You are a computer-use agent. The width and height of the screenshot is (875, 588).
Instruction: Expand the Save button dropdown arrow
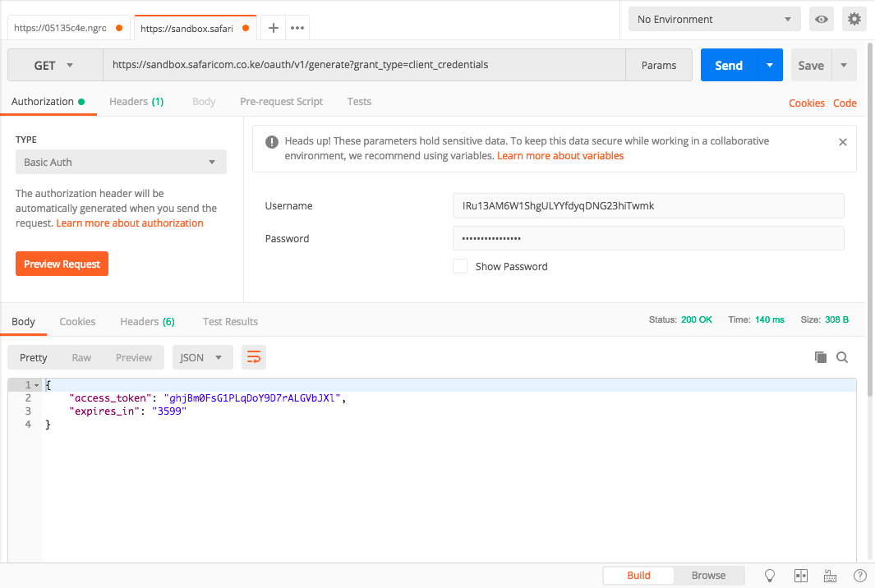[844, 65]
